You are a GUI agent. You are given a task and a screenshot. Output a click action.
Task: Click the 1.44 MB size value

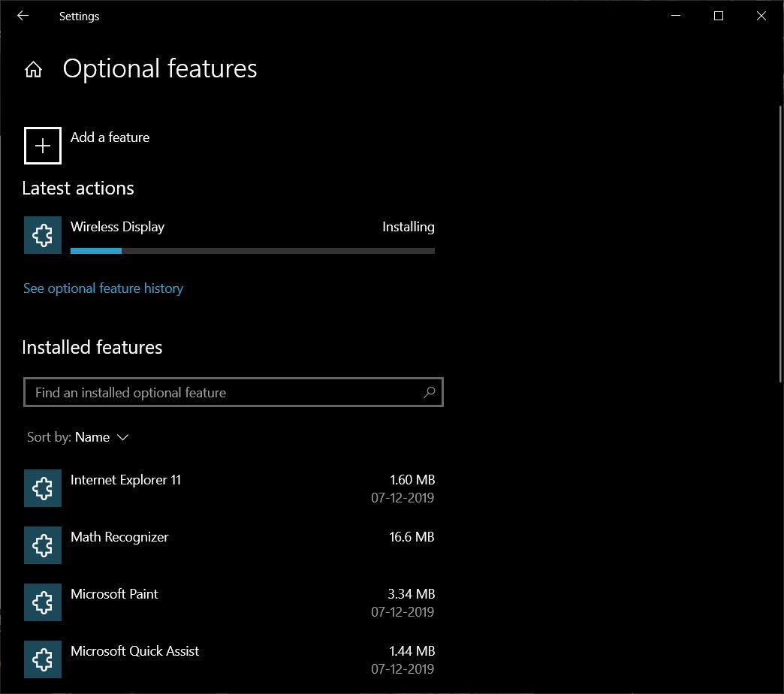[x=412, y=651]
